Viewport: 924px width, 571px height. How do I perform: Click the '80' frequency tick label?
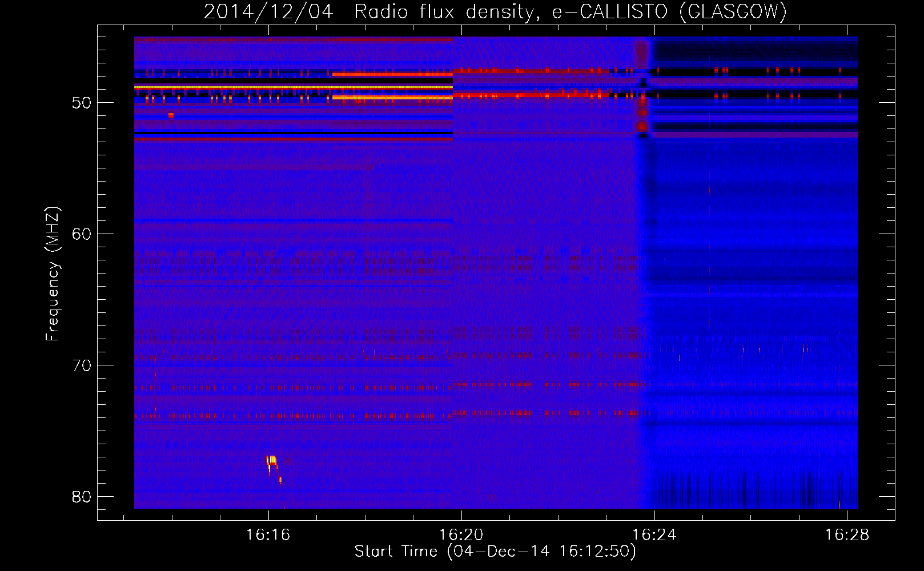(82, 497)
